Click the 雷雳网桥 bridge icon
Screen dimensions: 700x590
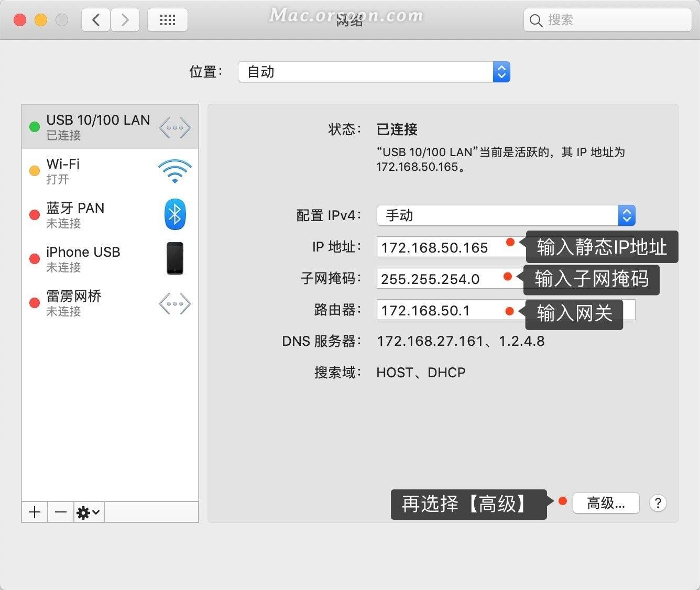click(174, 303)
